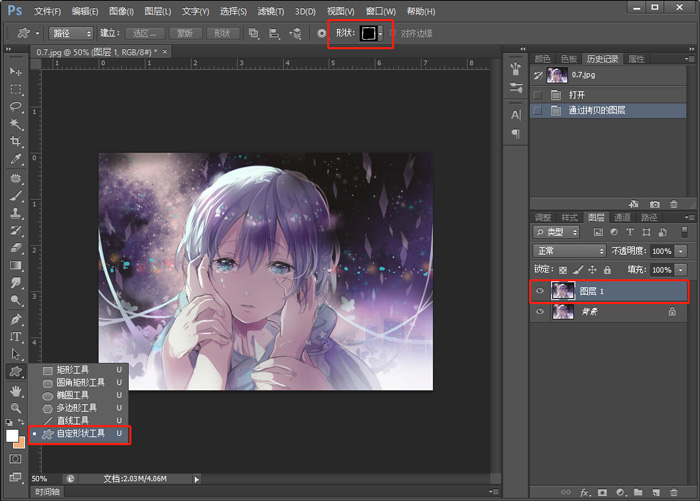Select the Eyedropper tool
The height and width of the screenshot is (501, 700).
(16, 159)
